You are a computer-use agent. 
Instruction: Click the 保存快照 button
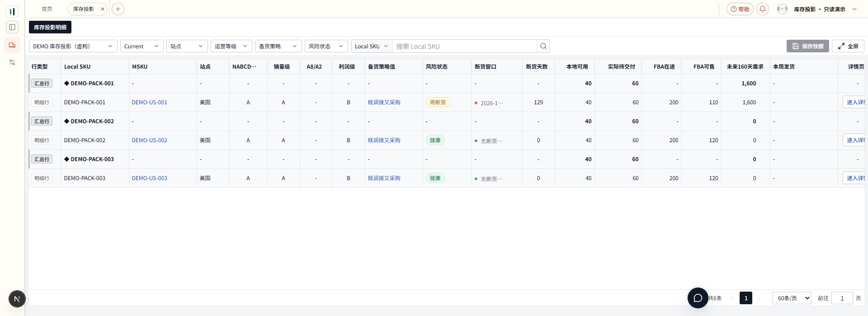(x=808, y=46)
